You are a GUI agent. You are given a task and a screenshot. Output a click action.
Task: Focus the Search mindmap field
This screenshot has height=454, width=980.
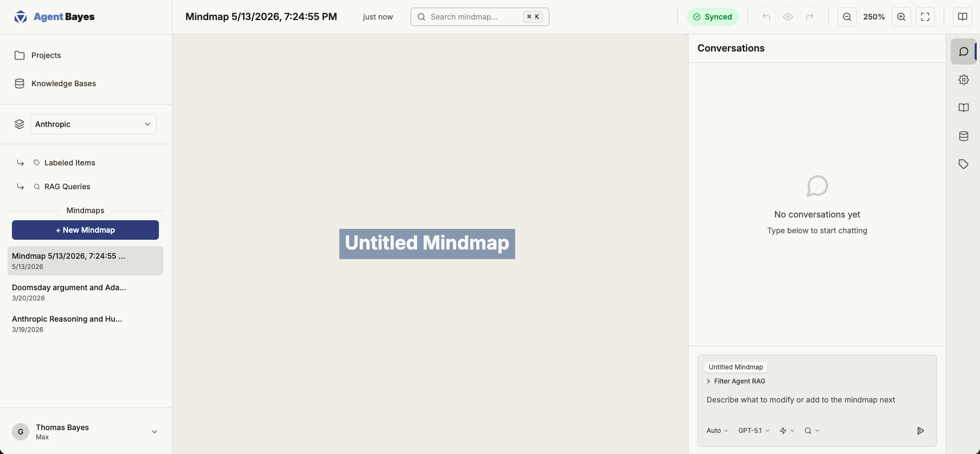pos(480,17)
